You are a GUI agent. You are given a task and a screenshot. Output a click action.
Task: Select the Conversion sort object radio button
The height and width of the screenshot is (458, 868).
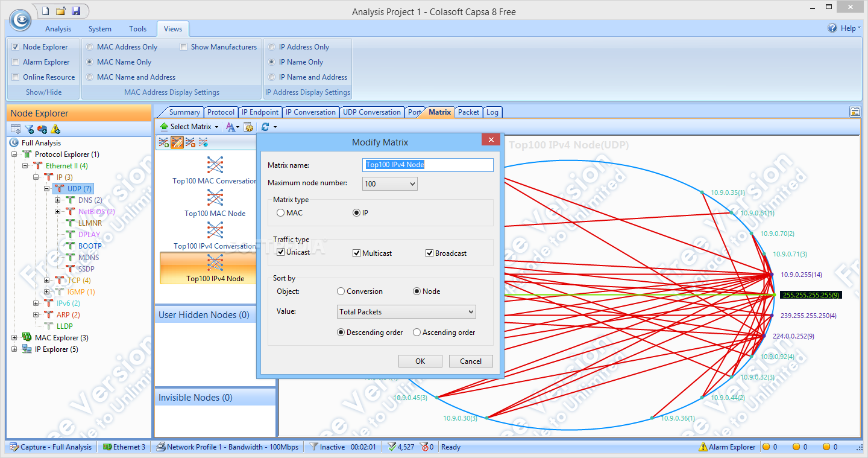tap(341, 291)
